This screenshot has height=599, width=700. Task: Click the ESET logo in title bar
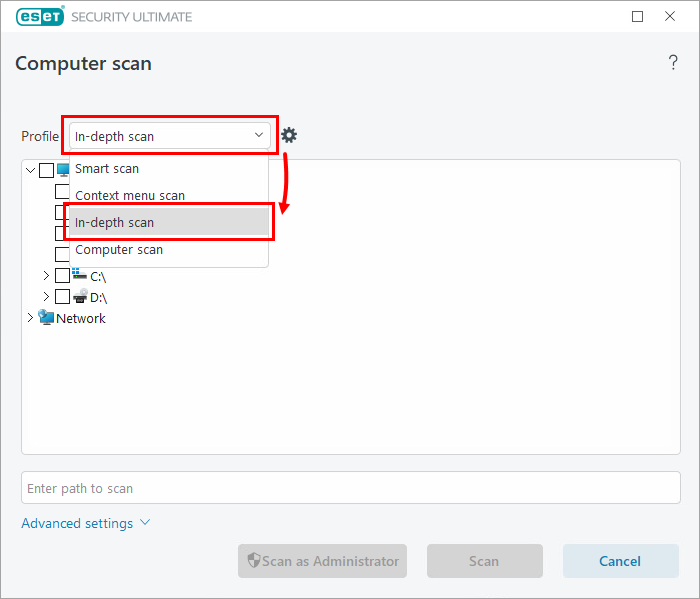39,16
